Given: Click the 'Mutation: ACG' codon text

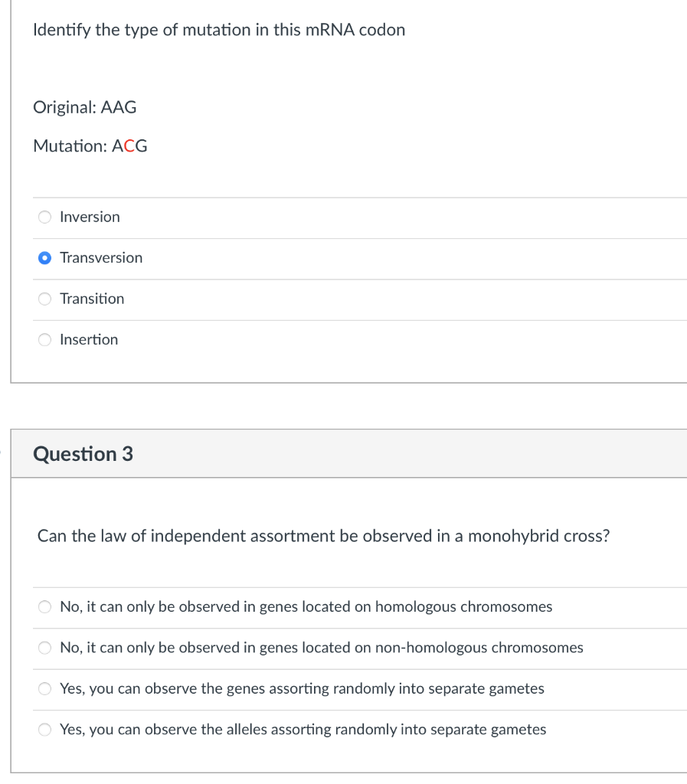Looking at the screenshot, I should [90, 146].
